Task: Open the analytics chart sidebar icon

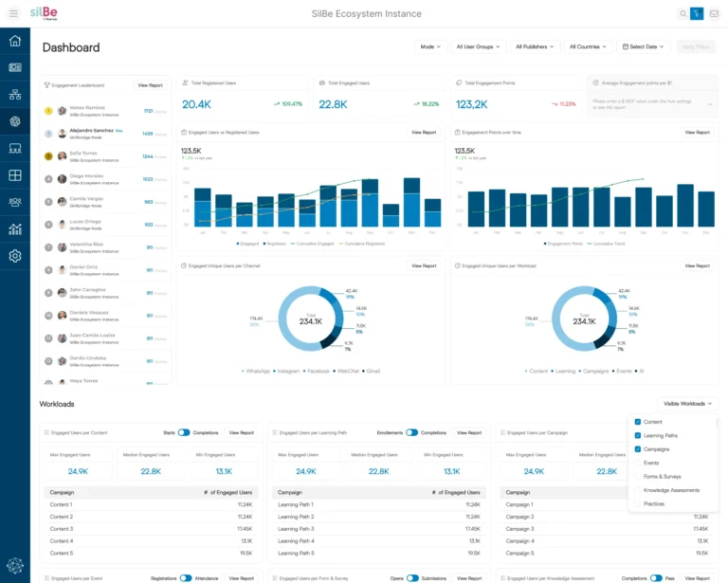Action: coord(15,228)
